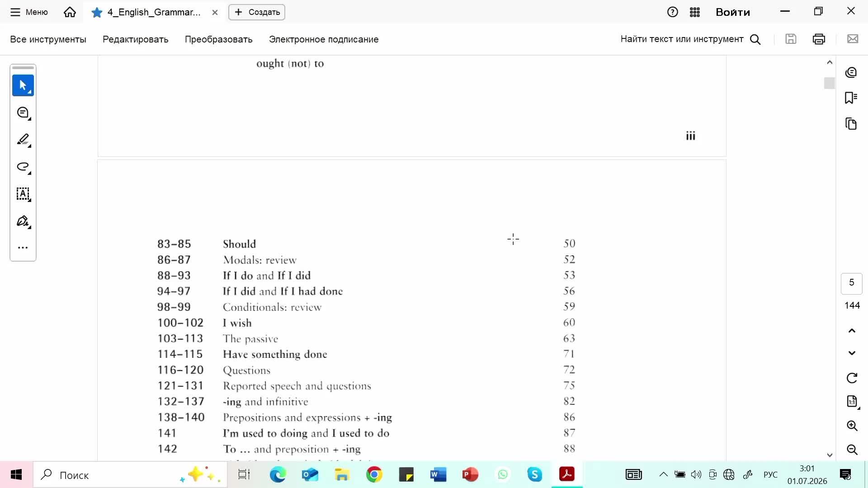Click the scrollbar down arrow
This screenshot has width=868, height=488.
point(830,455)
